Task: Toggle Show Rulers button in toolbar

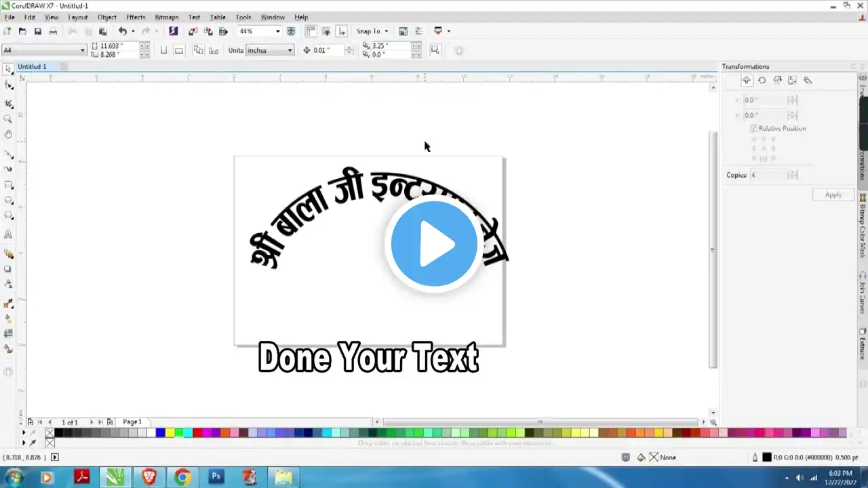Action: pos(310,31)
